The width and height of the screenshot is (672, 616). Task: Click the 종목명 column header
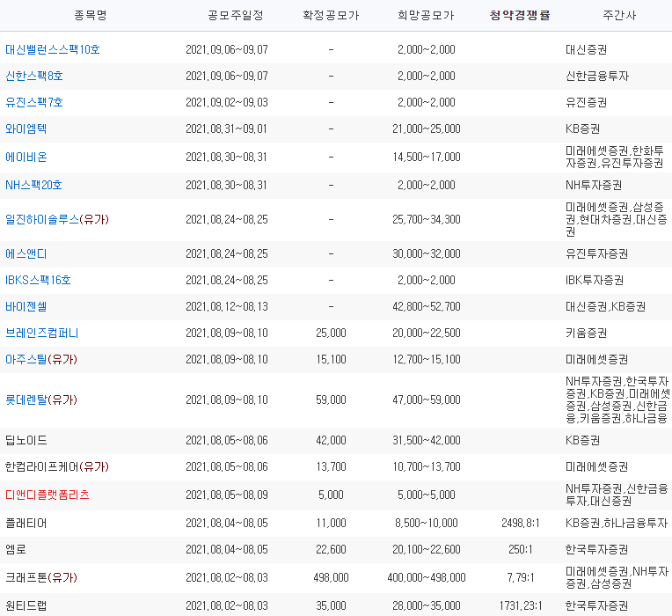pyautogui.click(x=90, y=16)
